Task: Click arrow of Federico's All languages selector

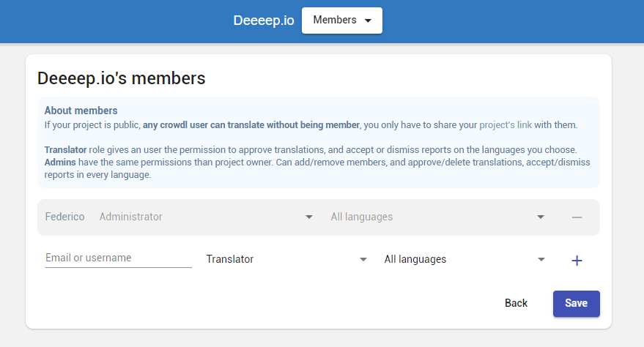Action: pos(541,217)
